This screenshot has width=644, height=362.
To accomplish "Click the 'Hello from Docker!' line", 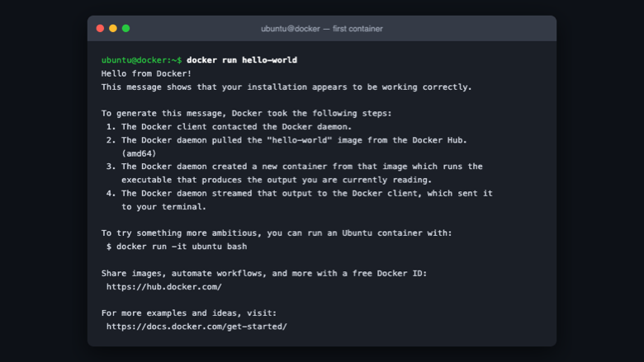I will [146, 73].
